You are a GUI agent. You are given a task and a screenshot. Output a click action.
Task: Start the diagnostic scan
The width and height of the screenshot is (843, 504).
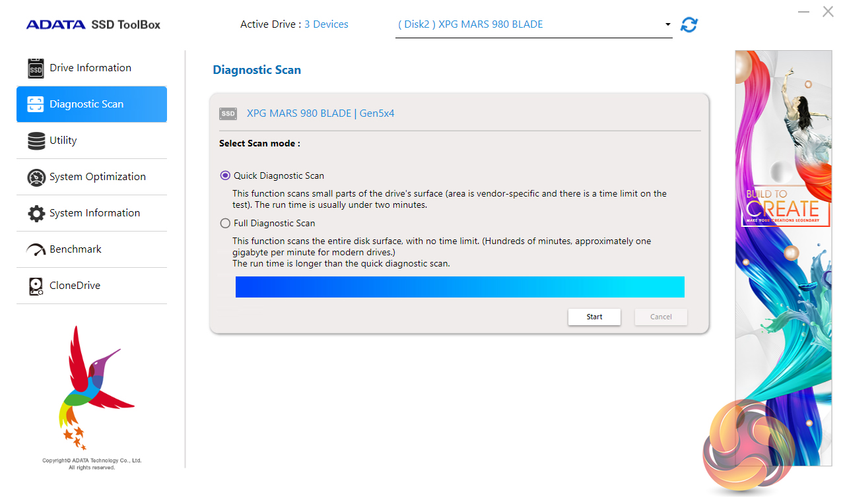(x=594, y=317)
